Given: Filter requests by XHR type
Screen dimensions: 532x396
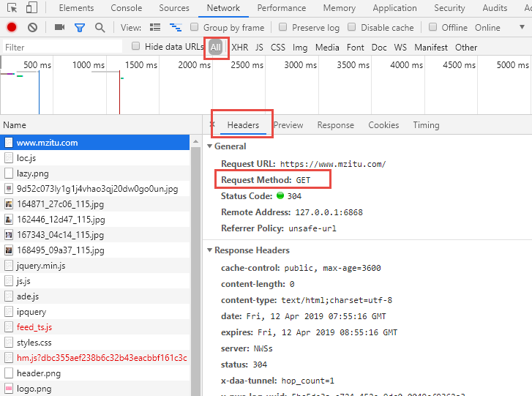Looking at the screenshot, I should 239,48.
